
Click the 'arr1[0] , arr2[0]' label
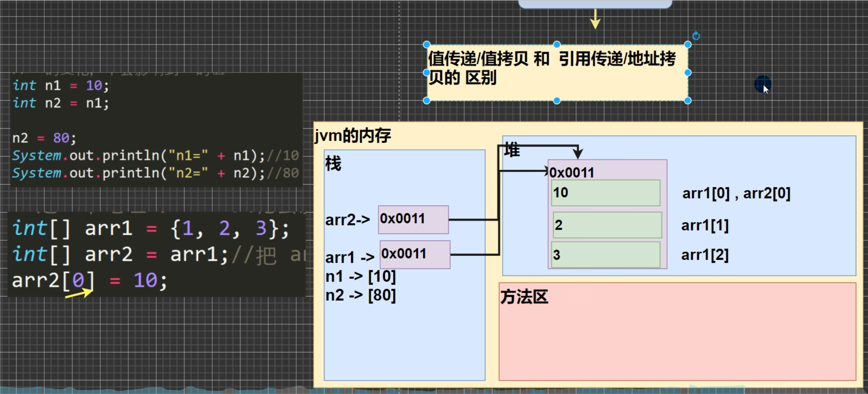coord(736,193)
